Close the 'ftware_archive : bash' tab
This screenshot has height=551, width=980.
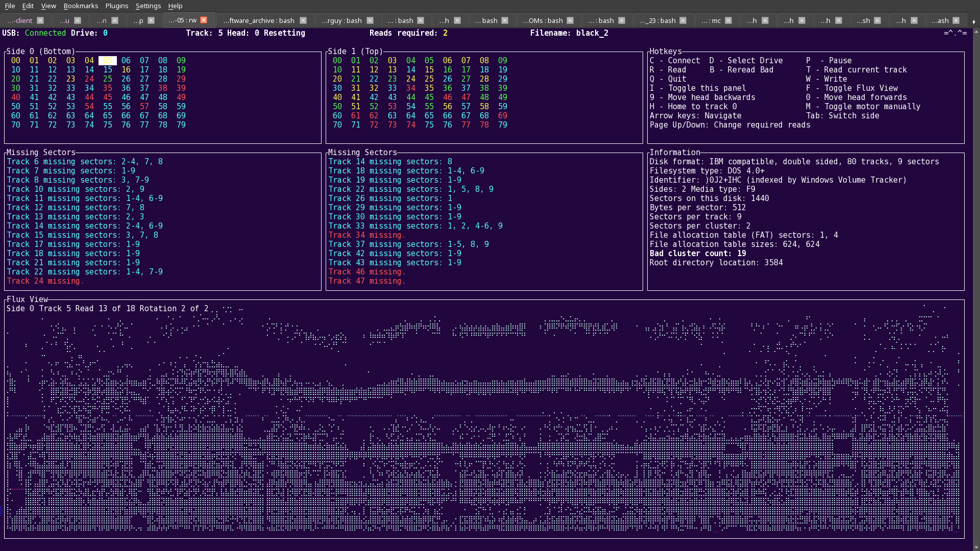coord(303,20)
